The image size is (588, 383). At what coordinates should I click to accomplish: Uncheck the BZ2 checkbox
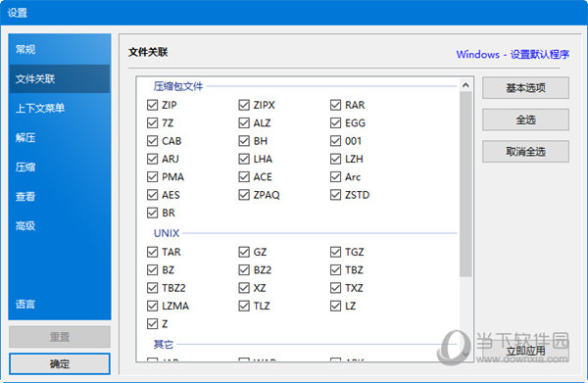pyautogui.click(x=244, y=269)
